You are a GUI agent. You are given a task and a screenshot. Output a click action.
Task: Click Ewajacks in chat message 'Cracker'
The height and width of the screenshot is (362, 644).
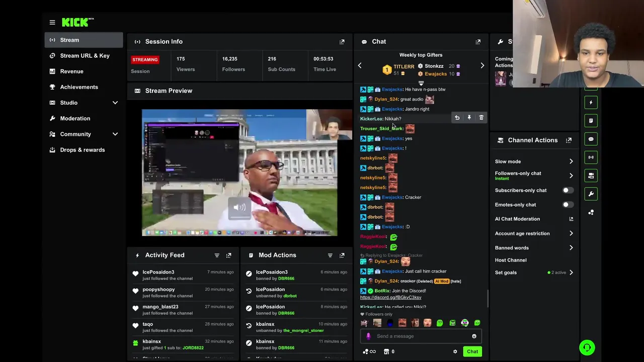(x=392, y=198)
